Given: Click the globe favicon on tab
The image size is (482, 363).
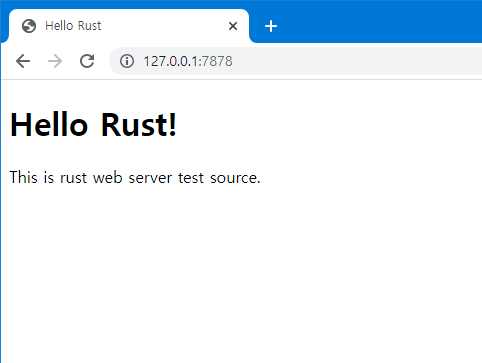Looking at the screenshot, I should pos(29,26).
